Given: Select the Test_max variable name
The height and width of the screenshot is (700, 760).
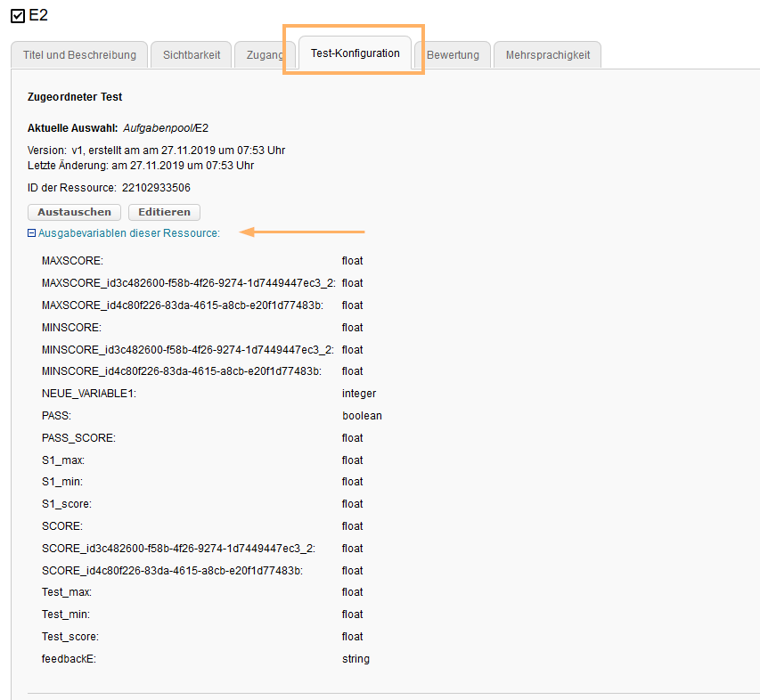Looking at the screenshot, I should pos(67,592).
